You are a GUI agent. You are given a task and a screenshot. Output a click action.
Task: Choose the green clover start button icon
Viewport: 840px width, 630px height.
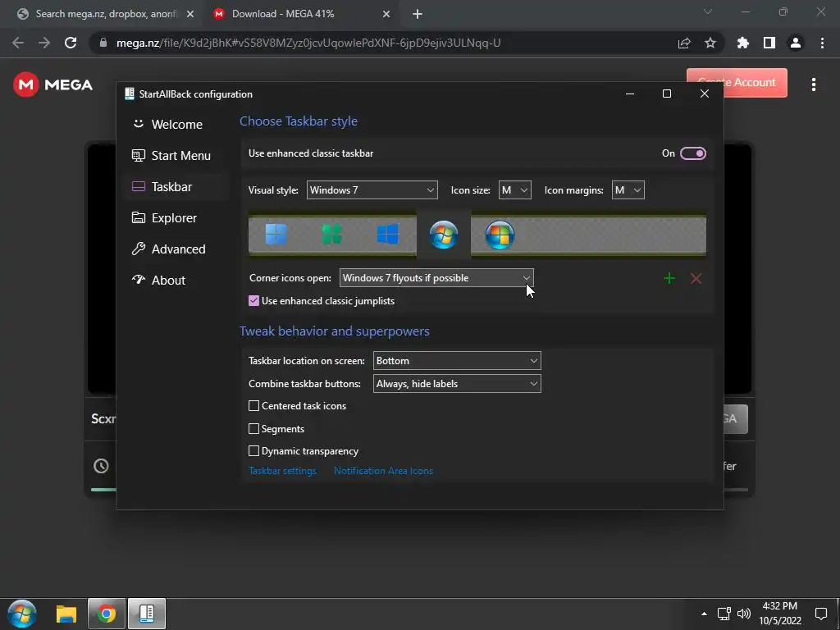(x=331, y=235)
